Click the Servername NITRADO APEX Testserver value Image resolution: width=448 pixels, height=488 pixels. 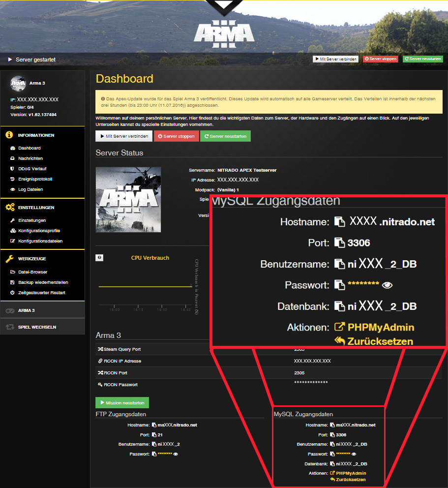click(x=247, y=170)
